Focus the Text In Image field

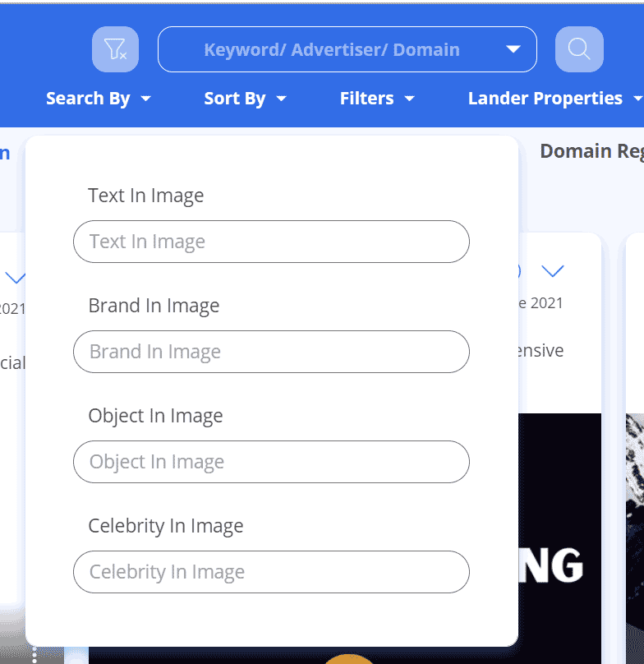click(x=271, y=242)
